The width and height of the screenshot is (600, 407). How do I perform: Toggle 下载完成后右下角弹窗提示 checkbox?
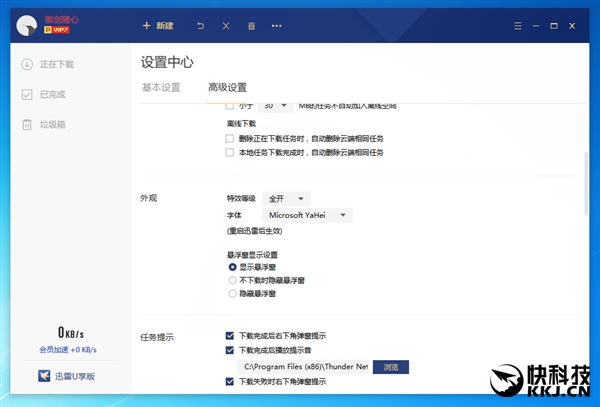pos(230,336)
